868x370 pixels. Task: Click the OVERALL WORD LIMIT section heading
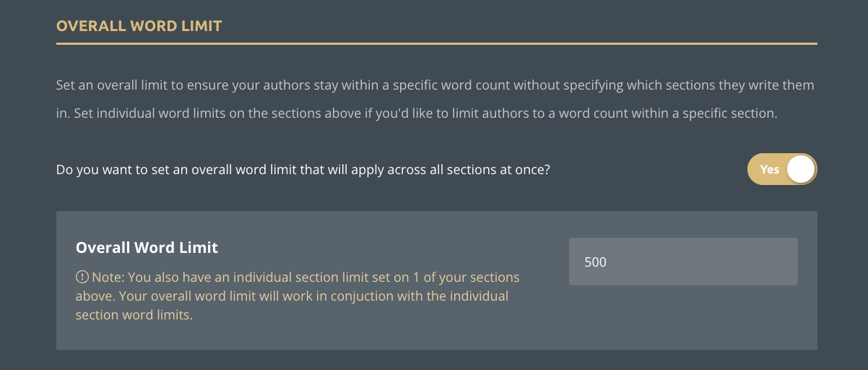pyautogui.click(x=139, y=27)
